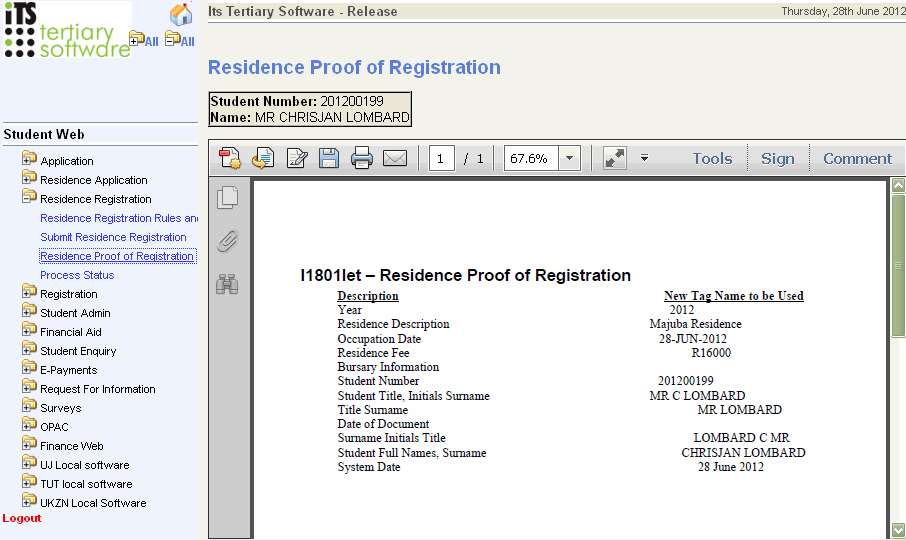This screenshot has height=540, width=906.
Task: Click the Student Web heading
Action: [x=44, y=135]
